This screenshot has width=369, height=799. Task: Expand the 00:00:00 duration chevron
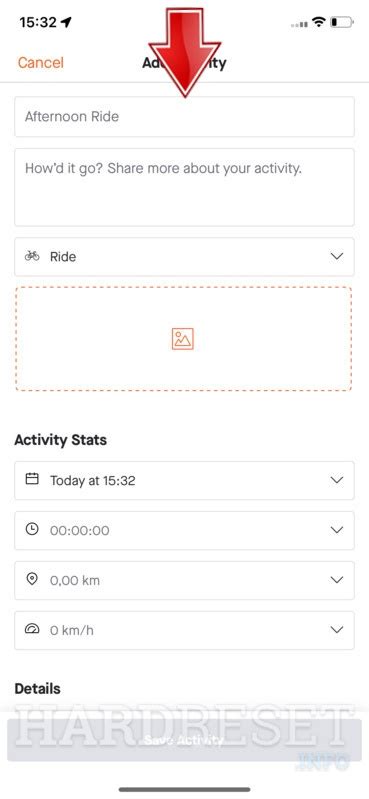[337, 530]
